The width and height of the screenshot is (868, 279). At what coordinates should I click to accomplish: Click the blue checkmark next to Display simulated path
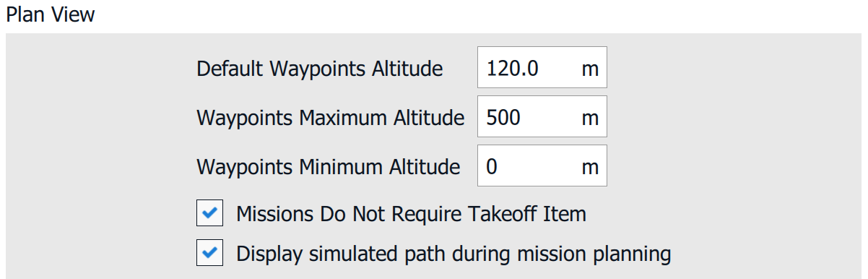pos(209,254)
